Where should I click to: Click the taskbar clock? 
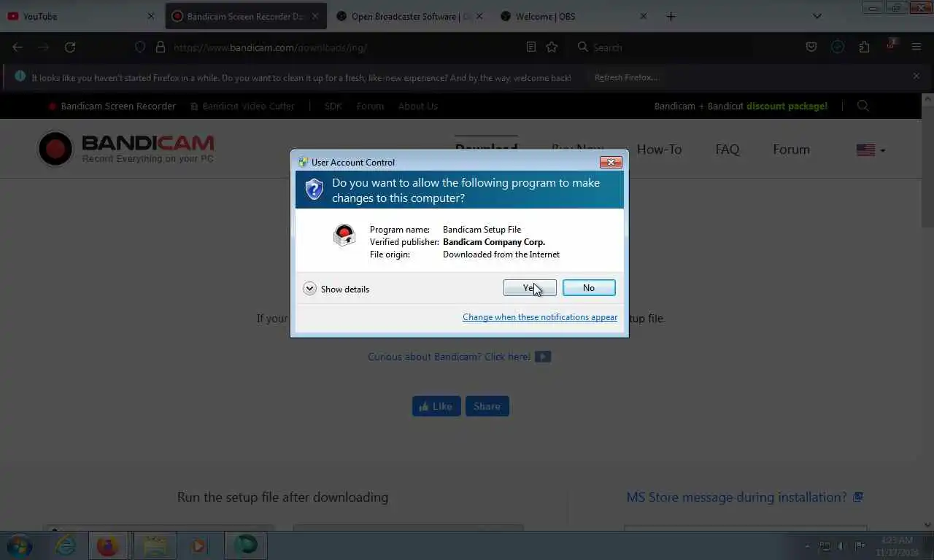pos(897,546)
